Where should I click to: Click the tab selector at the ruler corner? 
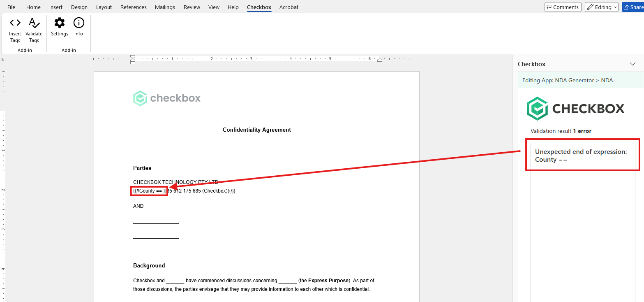pos(4,60)
